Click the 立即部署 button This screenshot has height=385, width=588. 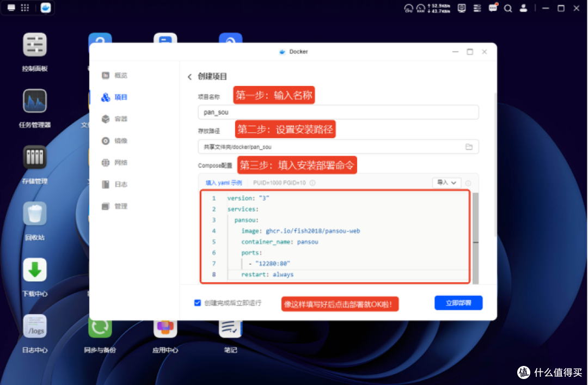(458, 303)
